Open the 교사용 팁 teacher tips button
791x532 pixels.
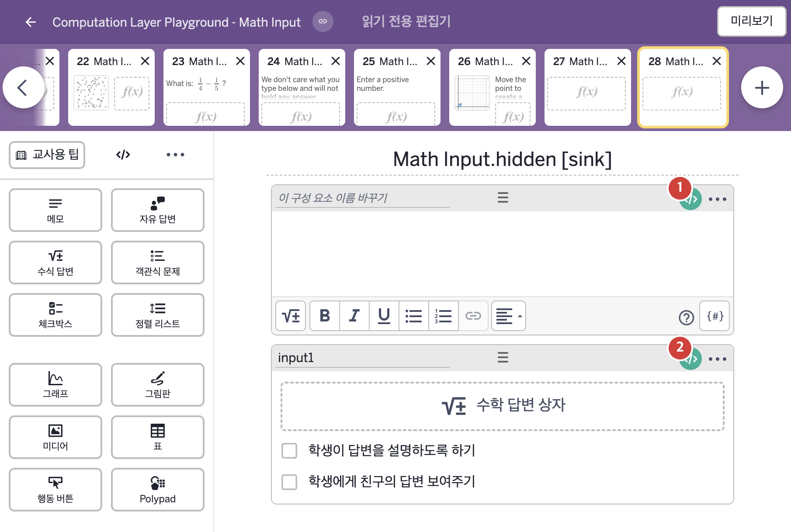point(47,155)
